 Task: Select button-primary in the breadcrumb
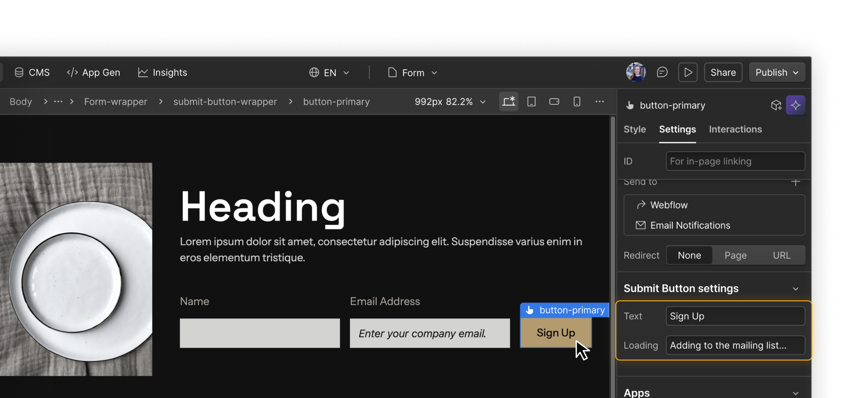(336, 102)
